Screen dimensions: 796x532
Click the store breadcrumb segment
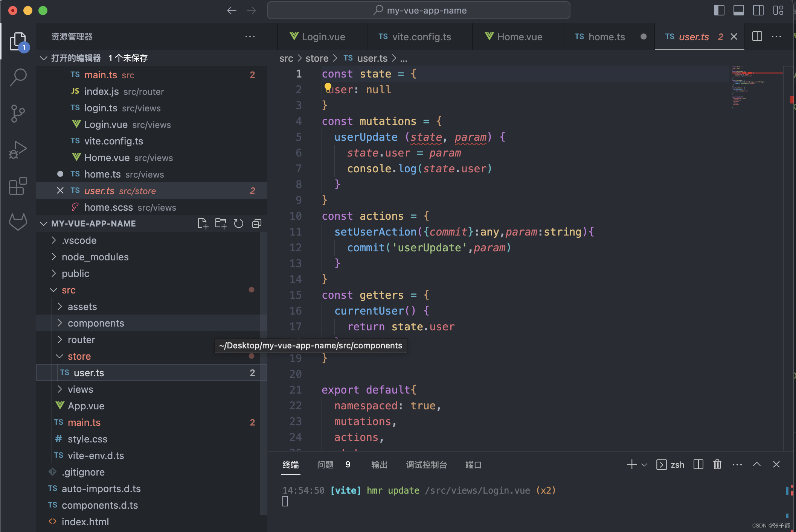(317, 58)
